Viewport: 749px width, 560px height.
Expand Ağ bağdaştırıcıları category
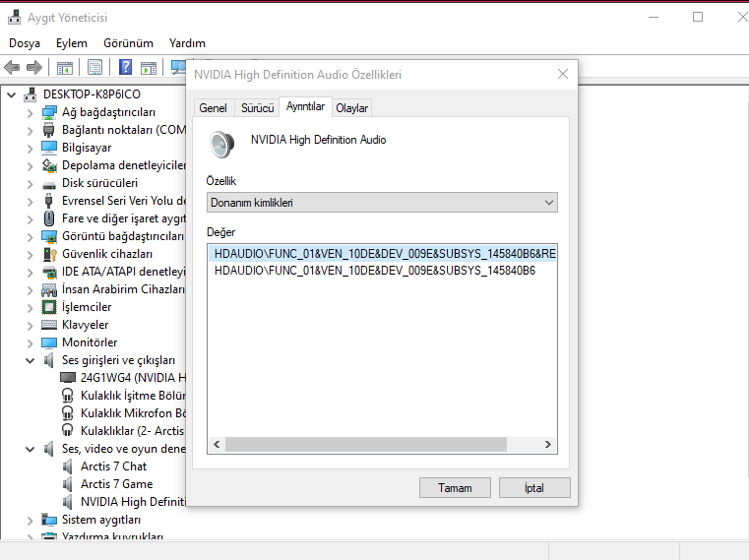coord(31,113)
